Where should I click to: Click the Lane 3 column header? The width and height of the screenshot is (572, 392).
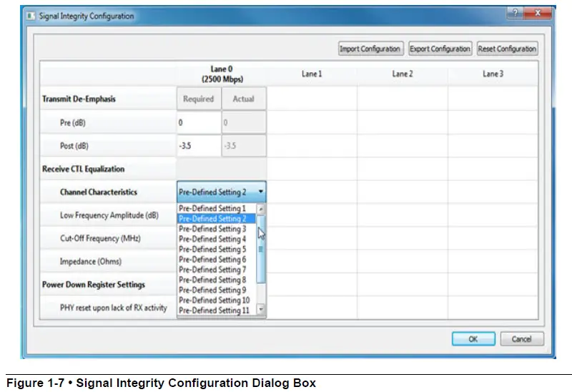click(493, 74)
